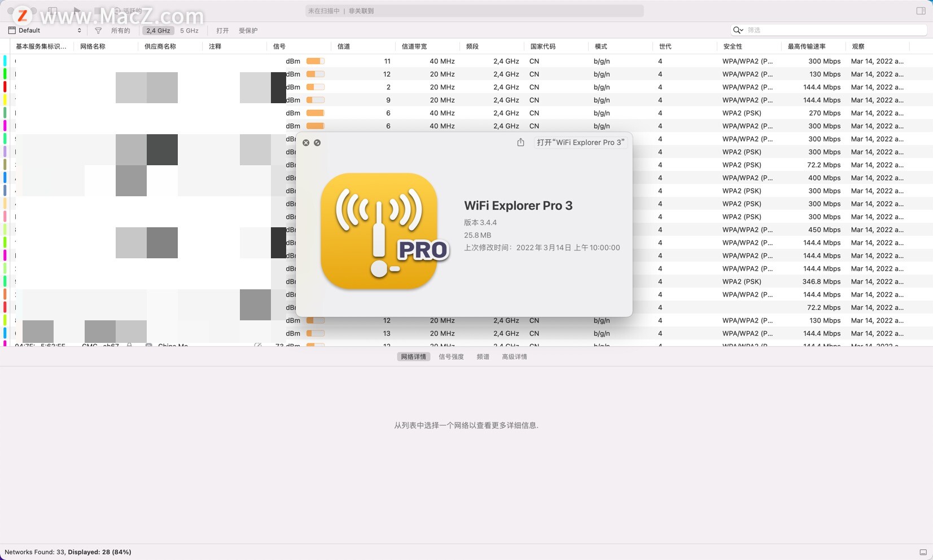Click "上次修改时间" modified date text
The image size is (933, 560).
tap(542, 248)
